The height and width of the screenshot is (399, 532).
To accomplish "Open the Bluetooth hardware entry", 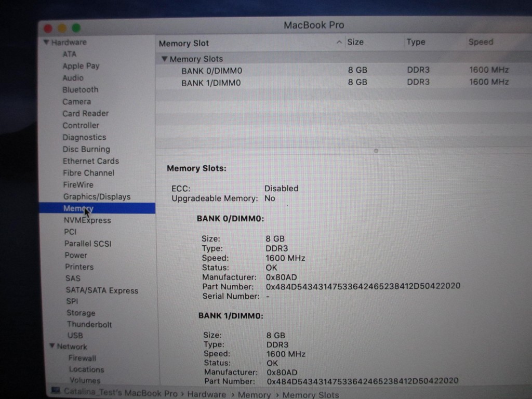I will (81, 90).
